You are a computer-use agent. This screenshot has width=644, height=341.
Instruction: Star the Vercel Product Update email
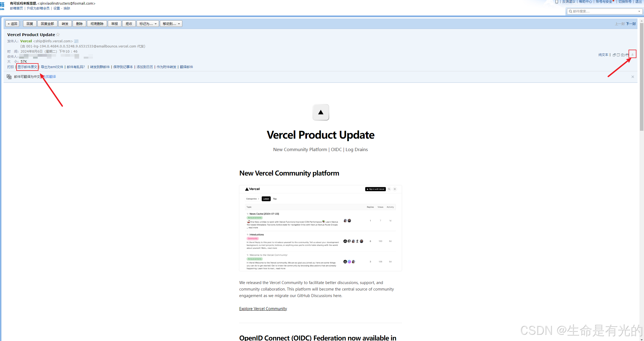(x=58, y=35)
